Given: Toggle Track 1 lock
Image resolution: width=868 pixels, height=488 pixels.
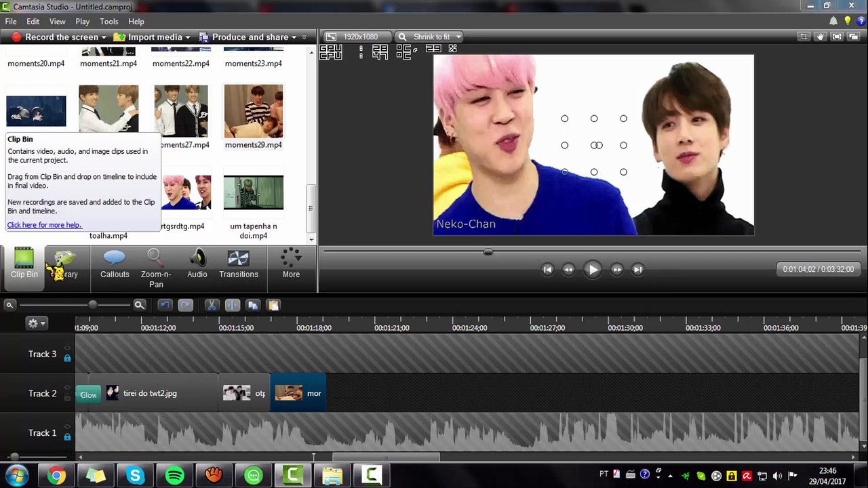Looking at the screenshot, I should [67, 436].
